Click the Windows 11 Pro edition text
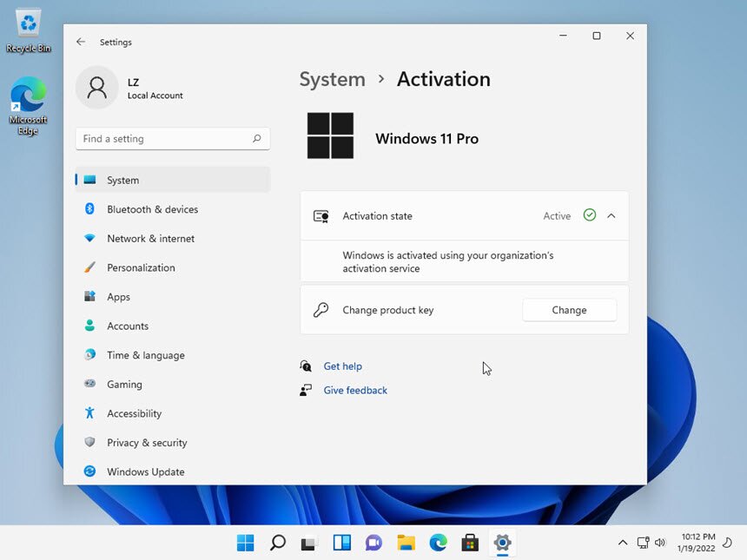Viewport: 747px width, 560px height. [426, 139]
